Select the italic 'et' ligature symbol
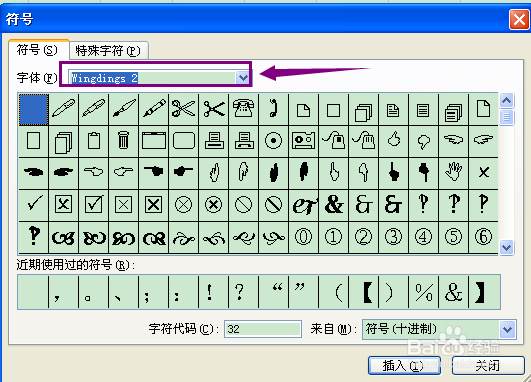The width and height of the screenshot is (531, 382). 303,205
